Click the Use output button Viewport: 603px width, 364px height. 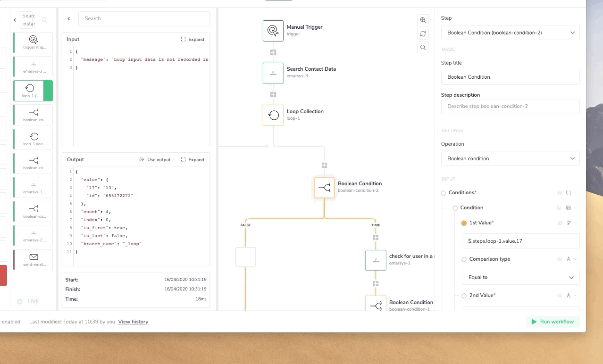[x=155, y=160]
